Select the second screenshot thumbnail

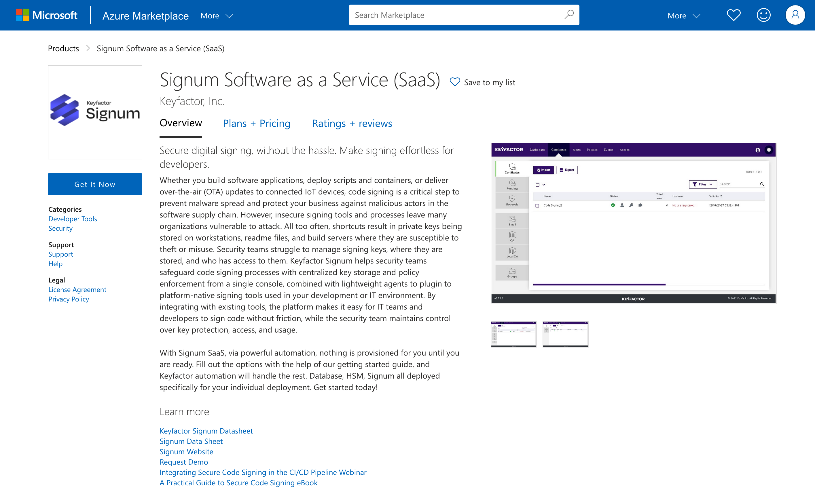point(566,334)
